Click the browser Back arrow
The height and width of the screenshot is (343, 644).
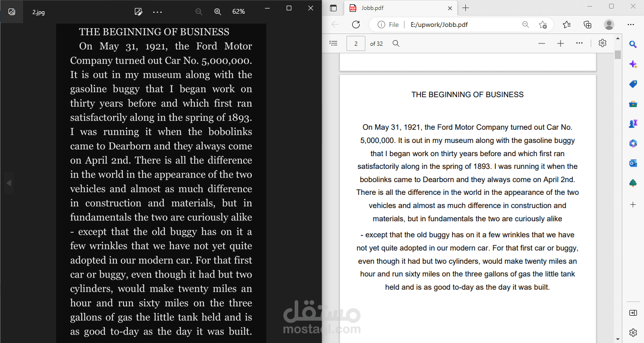(335, 25)
